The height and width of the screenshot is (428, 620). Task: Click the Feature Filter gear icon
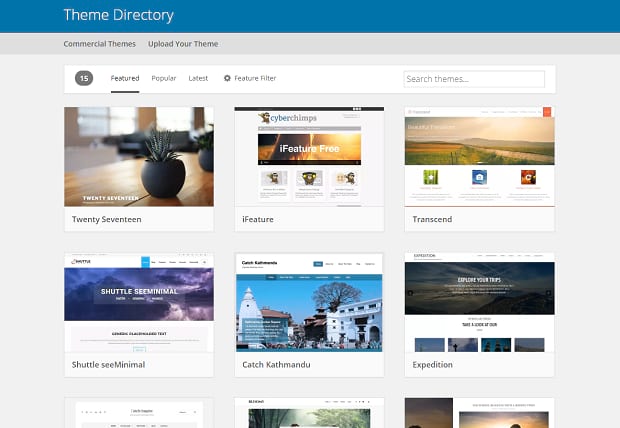point(227,78)
